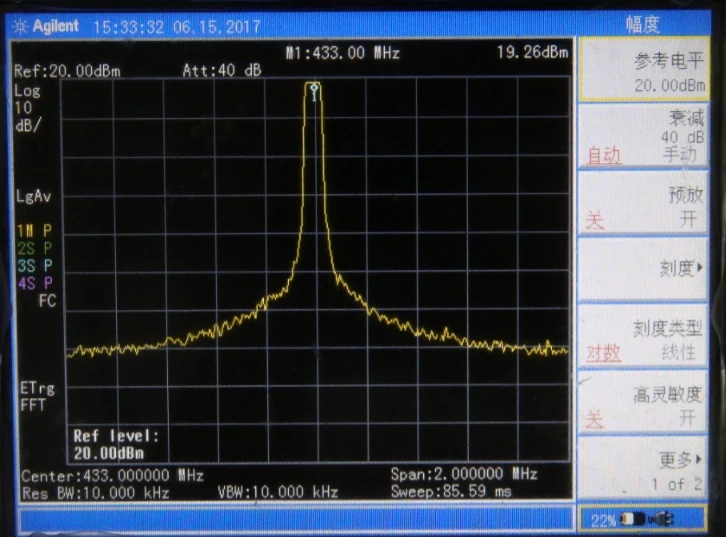Click Res BW:10.000 kHz readout
This screenshot has height=537, width=726.
[x=95, y=493]
